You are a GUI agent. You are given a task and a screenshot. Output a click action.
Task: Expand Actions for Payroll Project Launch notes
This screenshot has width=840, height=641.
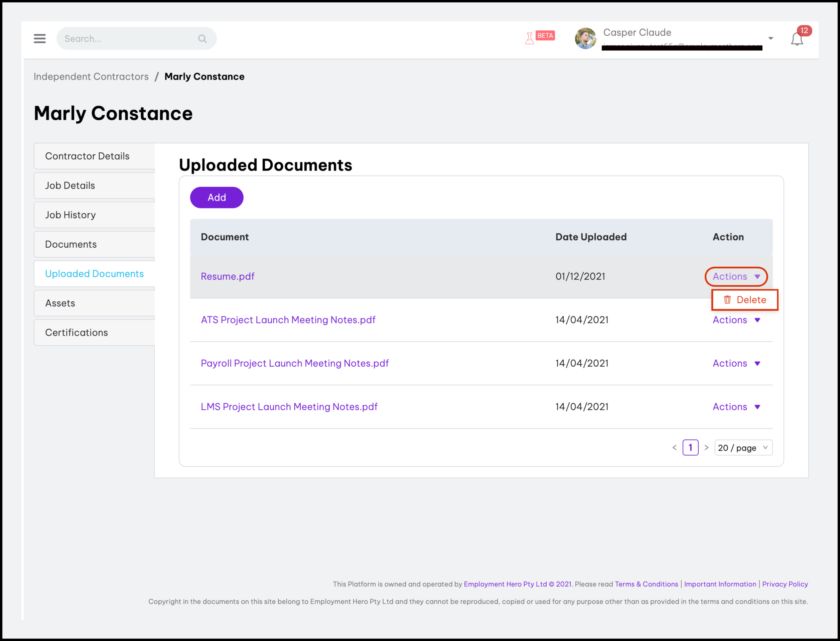[736, 363]
